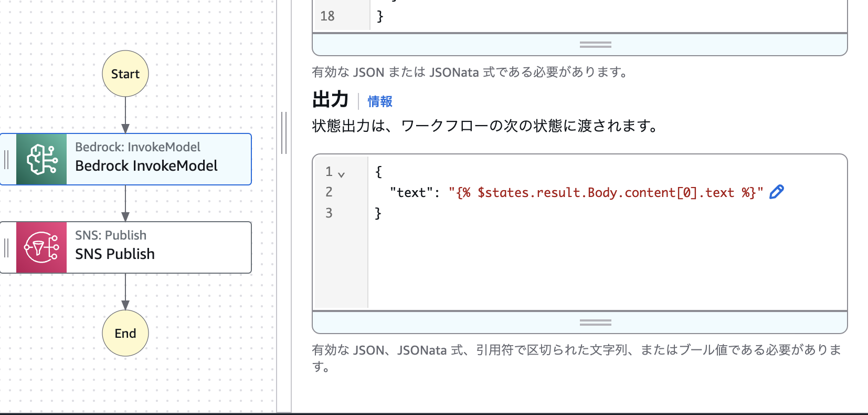Viewport: 868px width, 415px height.
Task: Click the SNS: Publish type caption
Action: tap(111, 235)
